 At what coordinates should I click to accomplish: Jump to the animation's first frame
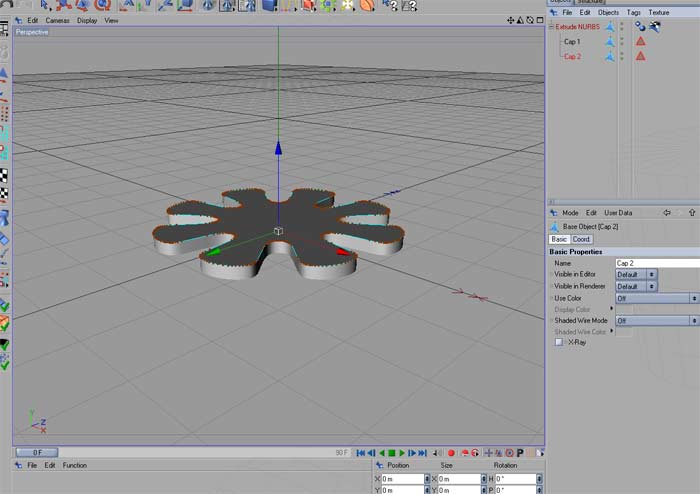361,453
